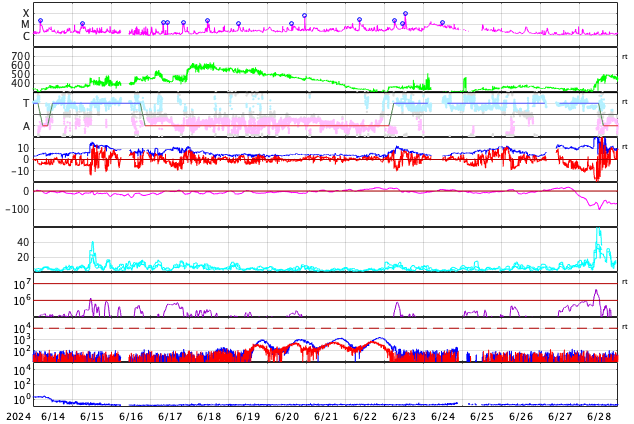Image resolution: width=634 pixels, height=424 pixels.
Task: Click the 6/17 date label on the time axis
Action: tap(170, 417)
